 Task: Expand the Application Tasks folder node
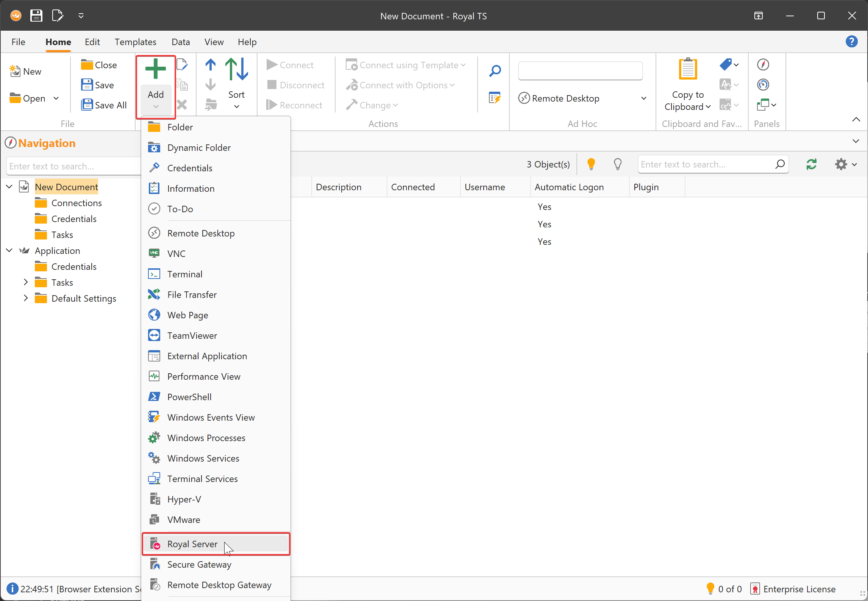[26, 282]
